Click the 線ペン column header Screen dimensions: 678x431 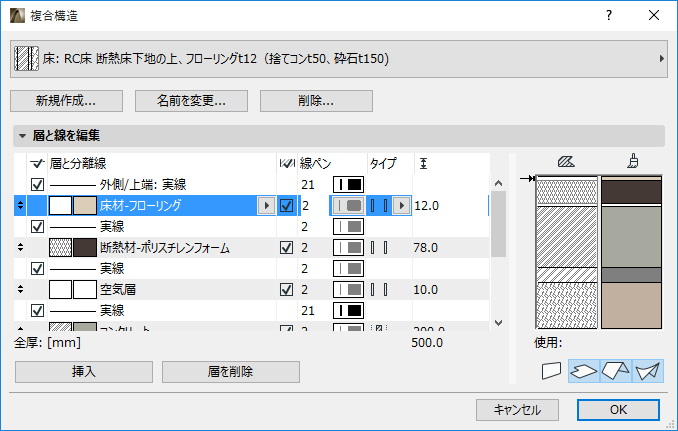[x=316, y=163]
